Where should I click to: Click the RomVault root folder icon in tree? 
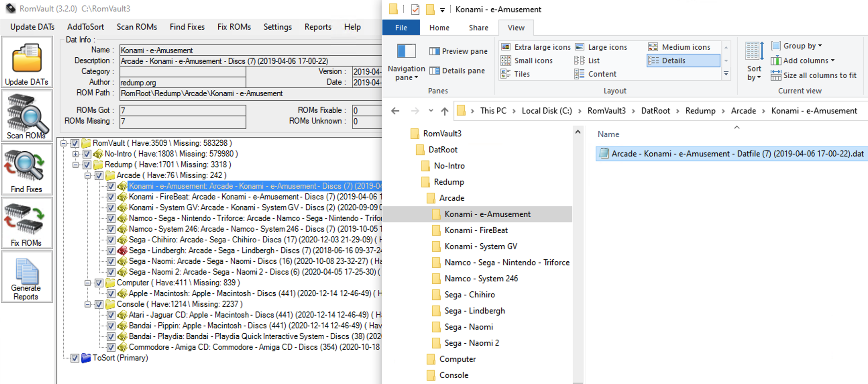[86, 143]
